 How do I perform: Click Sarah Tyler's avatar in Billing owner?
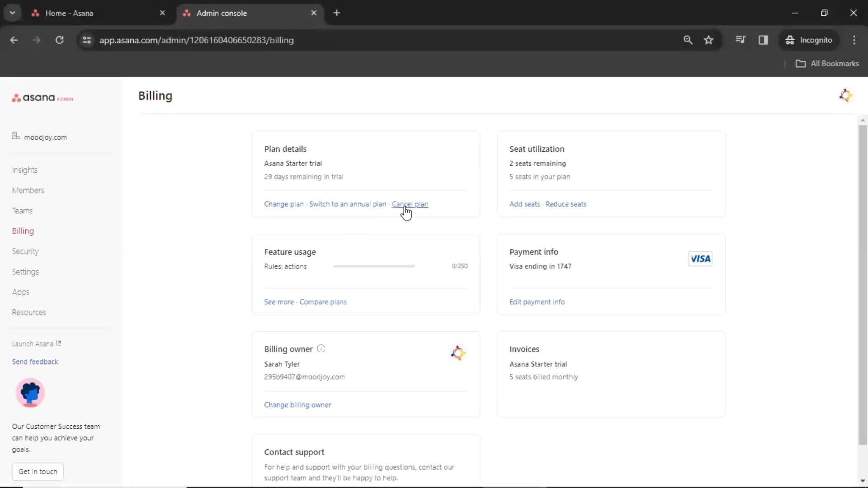pyautogui.click(x=458, y=353)
